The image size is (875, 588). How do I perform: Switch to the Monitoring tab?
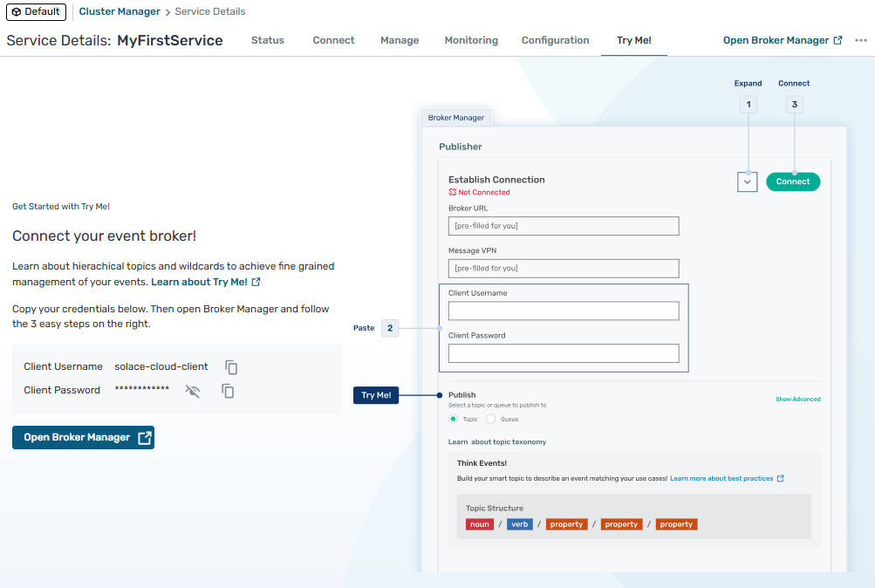pos(471,40)
